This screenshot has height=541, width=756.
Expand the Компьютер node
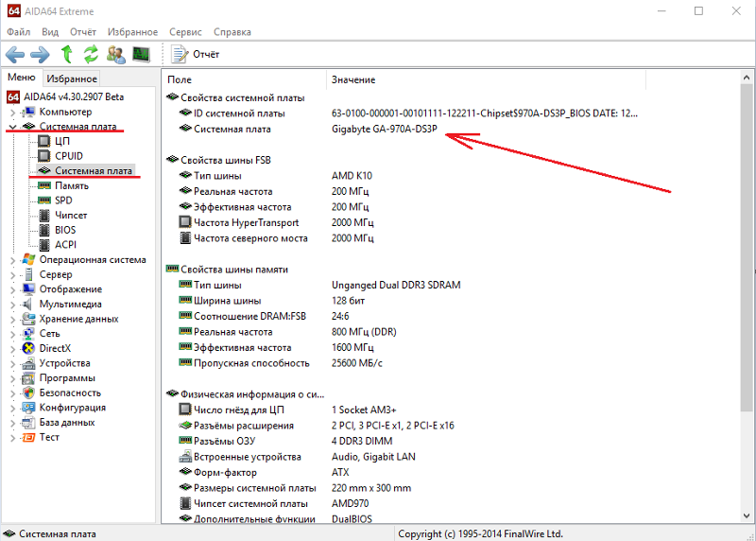(12, 113)
